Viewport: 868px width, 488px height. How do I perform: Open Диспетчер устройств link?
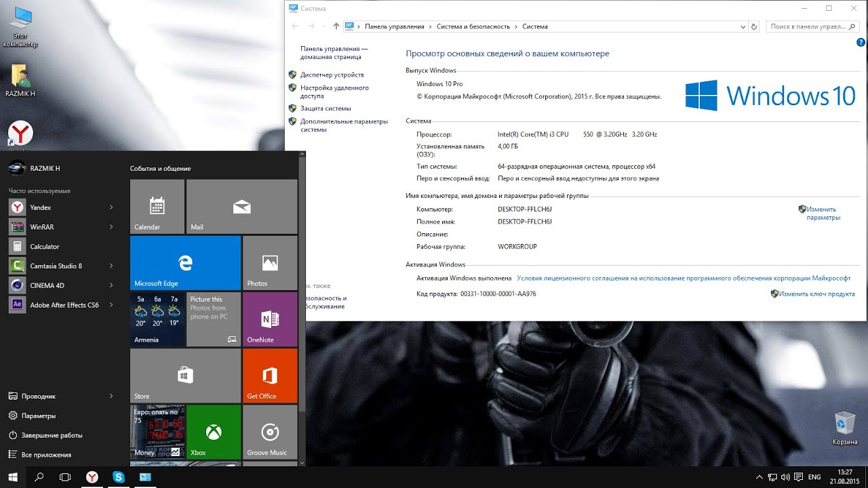coord(332,75)
